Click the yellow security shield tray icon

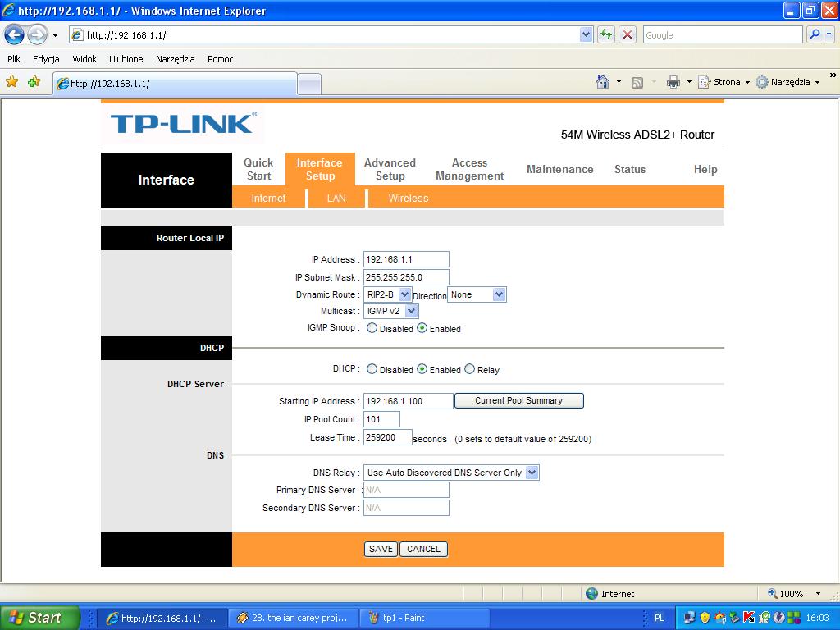click(x=705, y=618)
